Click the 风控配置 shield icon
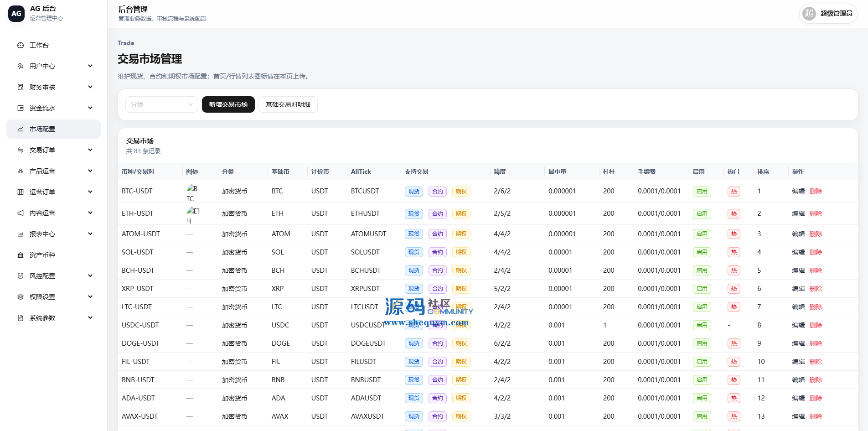The height and width of the screenshot is (431, 868). 21,276
